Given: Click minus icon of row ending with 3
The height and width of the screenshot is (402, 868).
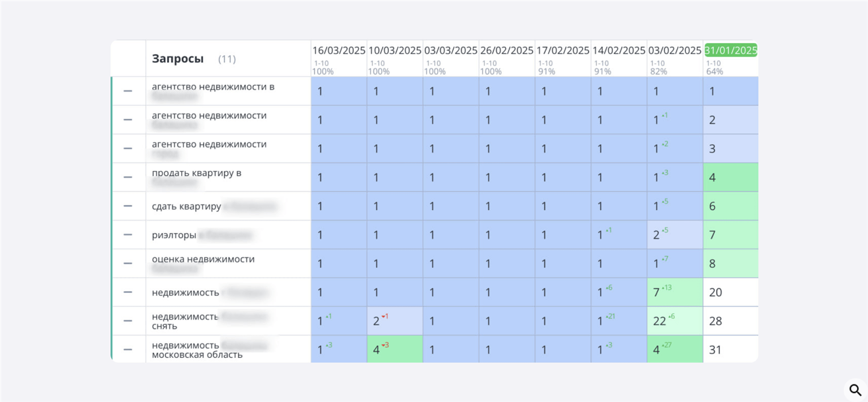Looking at the screenshot, I should [x=128, y=148].
